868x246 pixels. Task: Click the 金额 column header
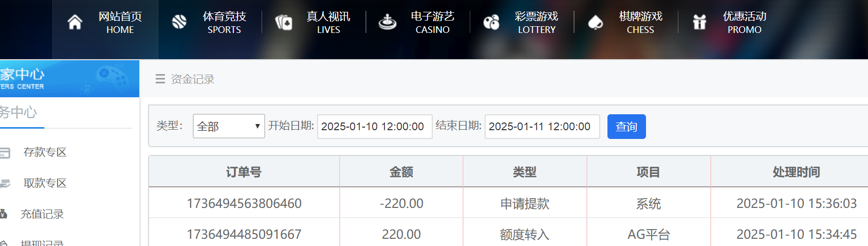tap(401, 172)
